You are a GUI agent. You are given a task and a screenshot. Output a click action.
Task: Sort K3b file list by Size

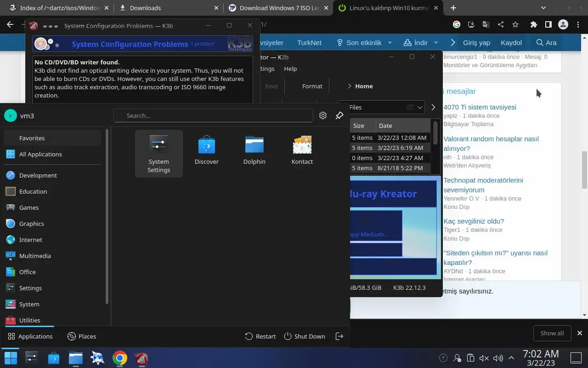[362, 126]
